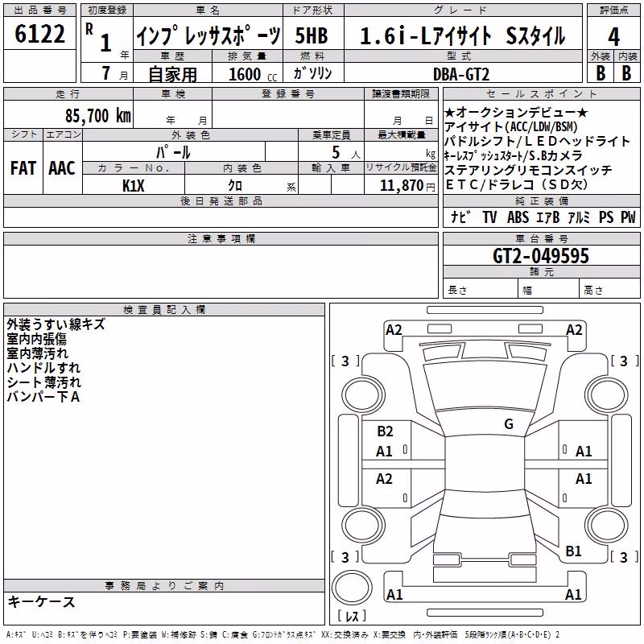The image size is (644, 644).
Task: Click inspector note 室内内張傷
Action: [36, 338]
